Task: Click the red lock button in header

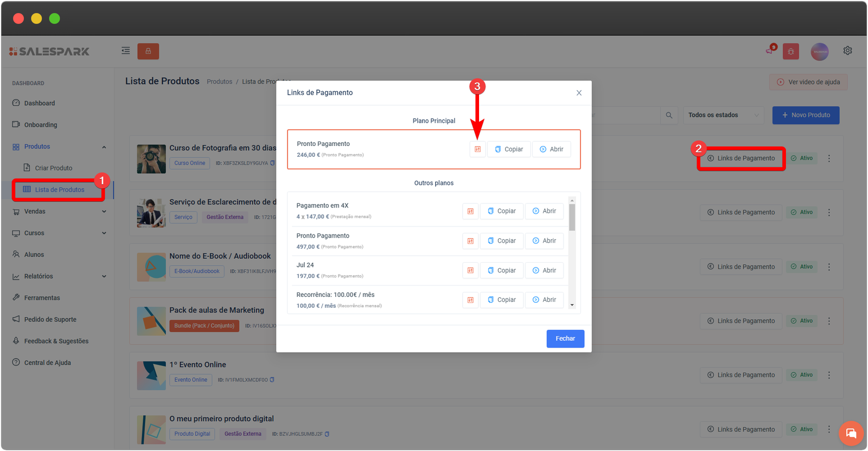Action: [148, 51]
